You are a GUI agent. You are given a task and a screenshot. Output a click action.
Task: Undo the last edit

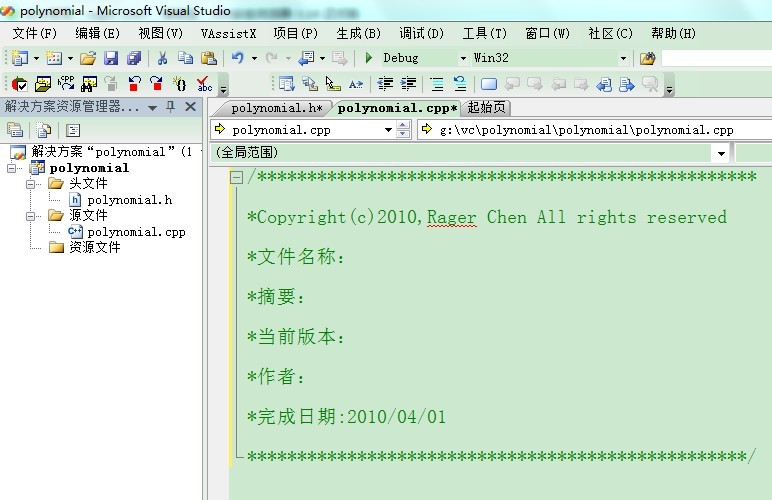point(238,58)
